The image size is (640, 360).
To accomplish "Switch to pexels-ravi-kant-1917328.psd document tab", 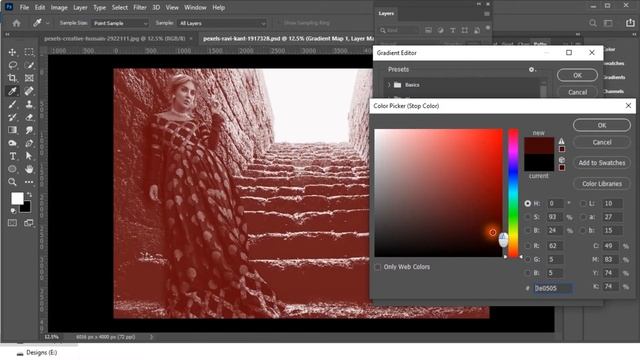I will pyautogui.click(x=288, y=38).
